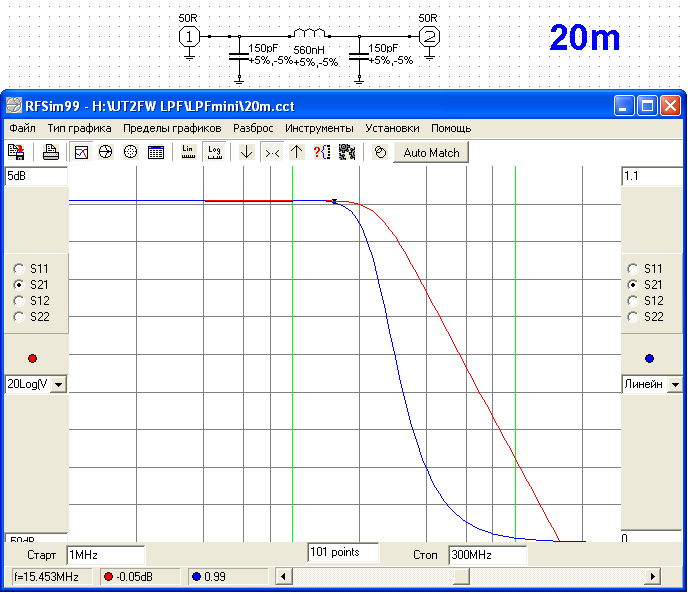Screen dimensions: 688x594
Task: Select left-axis S11 radio button
Action: click(x=19, y=268)
